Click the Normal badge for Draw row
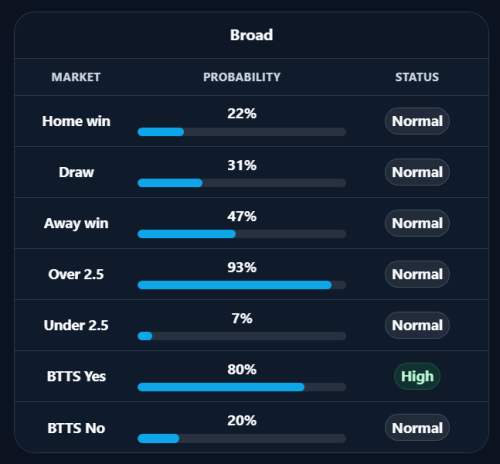 417,172
